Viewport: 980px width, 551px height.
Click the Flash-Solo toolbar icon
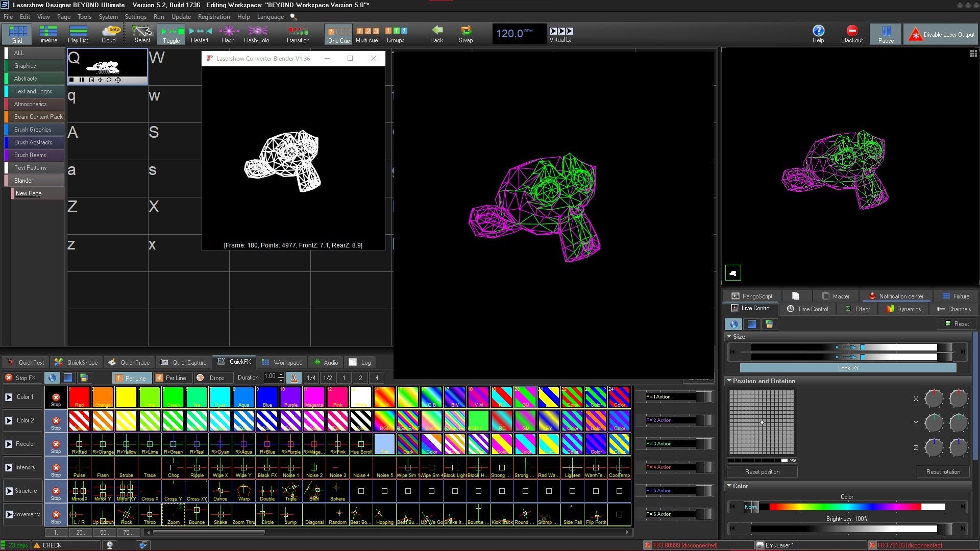coord(256,34)
